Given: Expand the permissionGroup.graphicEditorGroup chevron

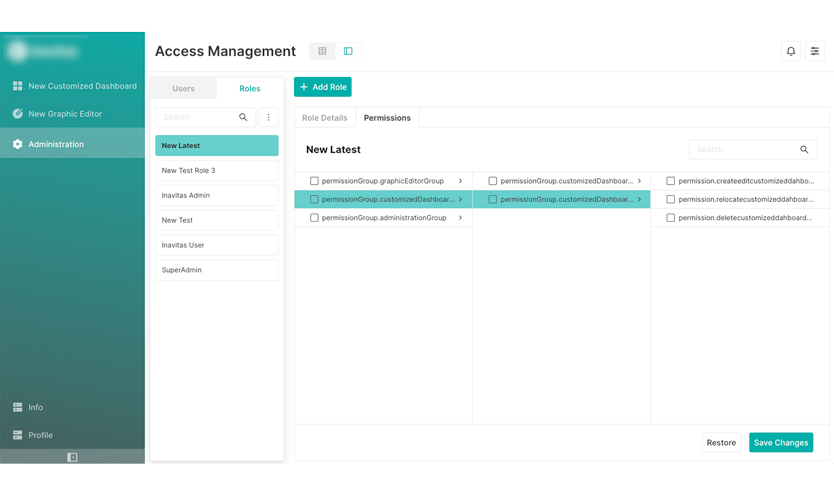Looking at the screenshot, I should (460, 181).
